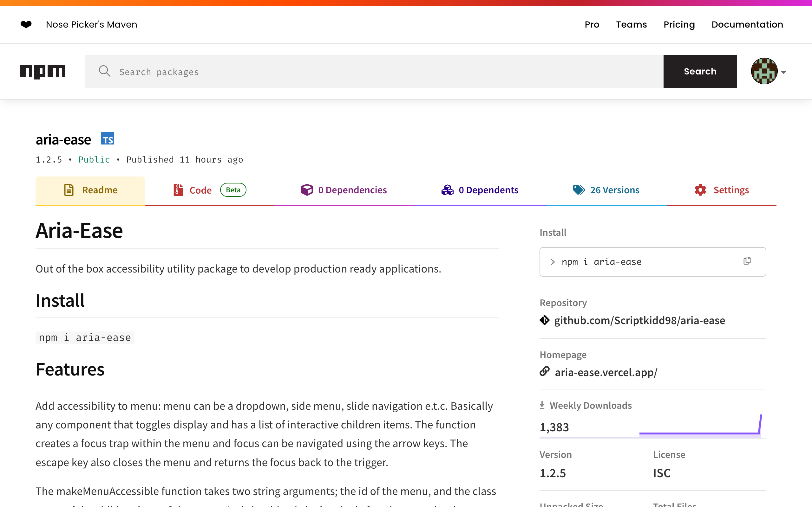Click the user profile avatar

(764, 71)
